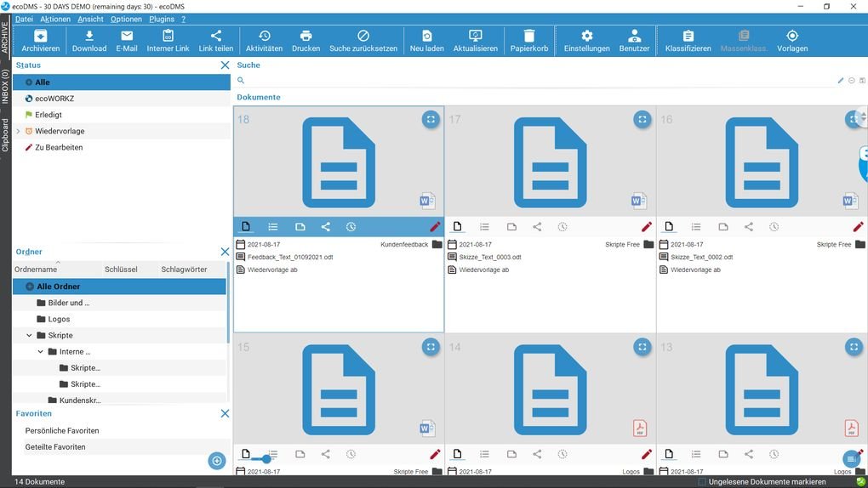The width and height of the screenshot is (868, 488).
Task: Click the red edit pencil on document 17
Action: 647,227
